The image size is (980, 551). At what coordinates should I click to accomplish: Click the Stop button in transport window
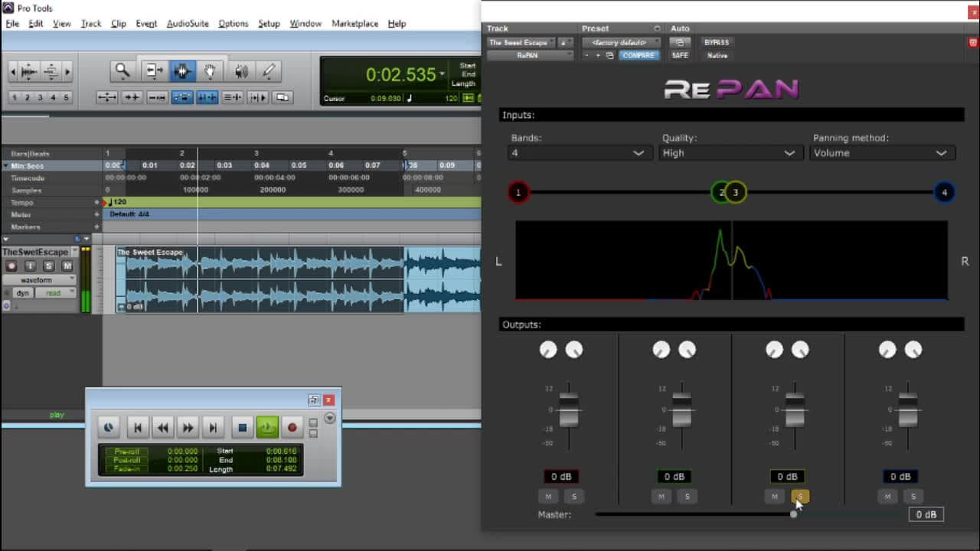point(242,428)
